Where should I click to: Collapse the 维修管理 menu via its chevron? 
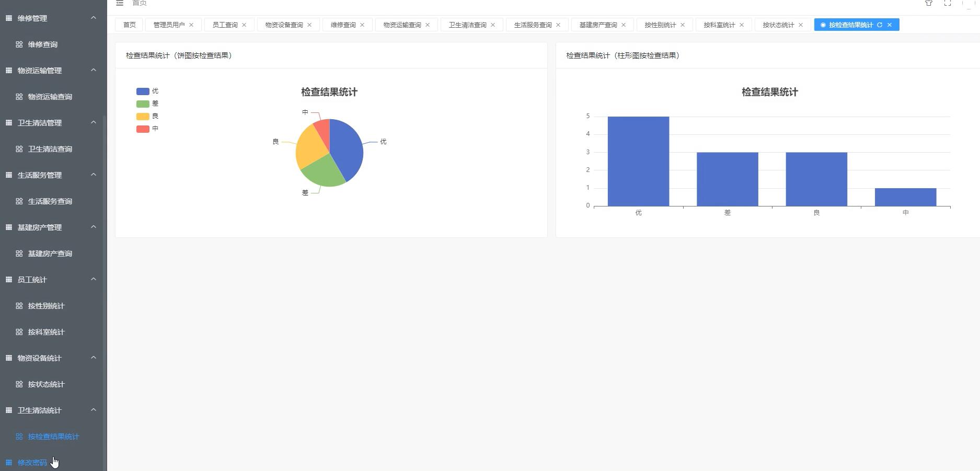click(94, 18)
